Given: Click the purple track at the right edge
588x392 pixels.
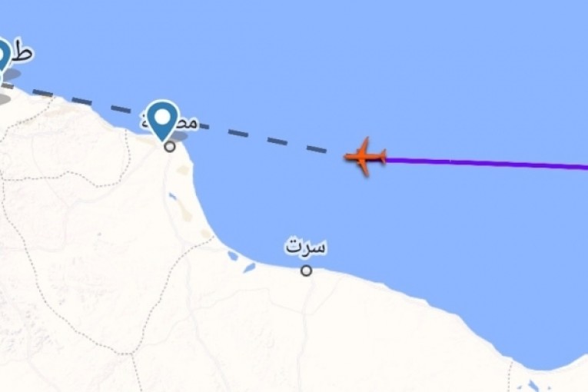Looking at the screenshot, I should 583,167.
